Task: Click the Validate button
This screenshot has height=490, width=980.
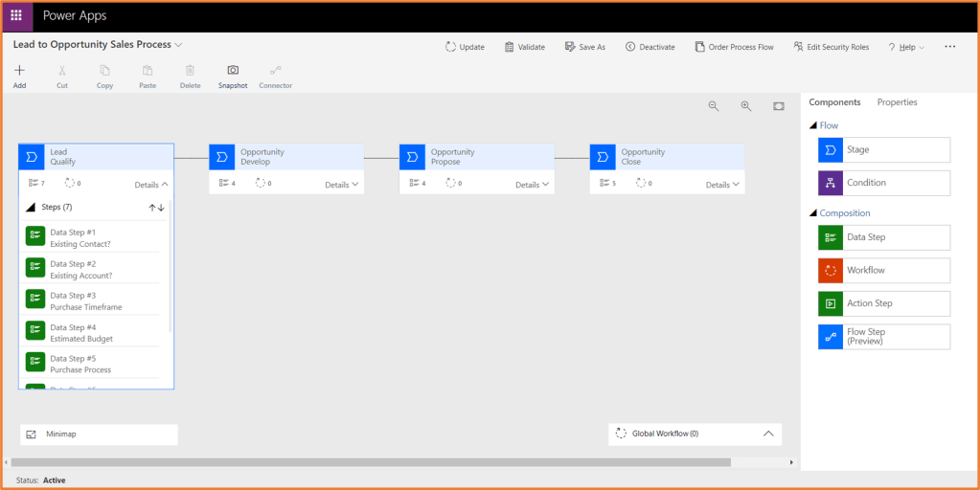Action: coord(524,47)
